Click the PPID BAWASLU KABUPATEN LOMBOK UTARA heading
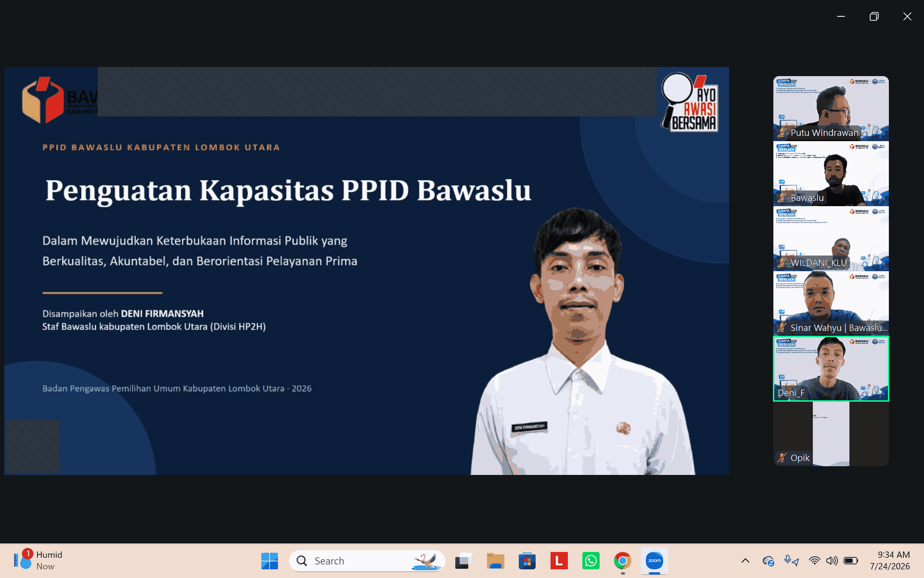924x578 pixels. (x=161, y=147)
